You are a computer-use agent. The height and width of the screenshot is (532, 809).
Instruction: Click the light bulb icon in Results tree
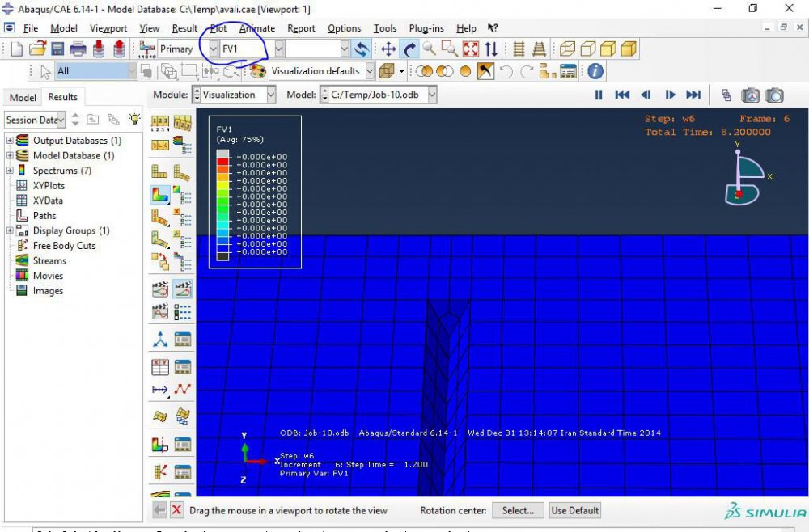point(133,120)
